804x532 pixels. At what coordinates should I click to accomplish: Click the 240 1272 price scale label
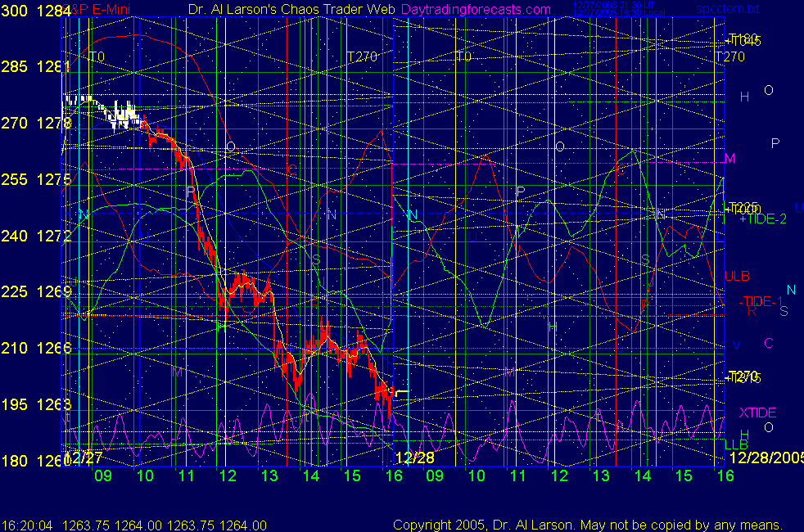point(35,236)
